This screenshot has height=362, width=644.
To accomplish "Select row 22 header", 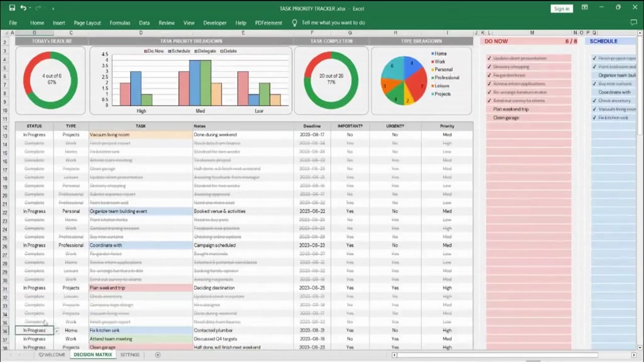I will click(5, 212).
